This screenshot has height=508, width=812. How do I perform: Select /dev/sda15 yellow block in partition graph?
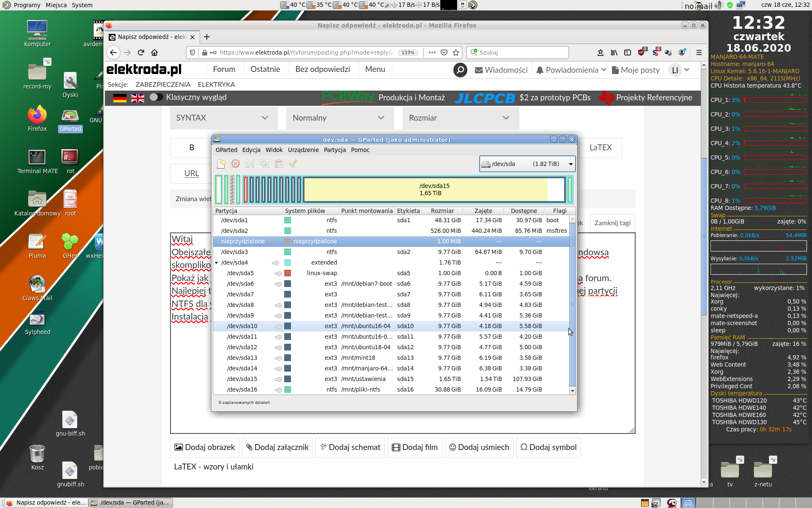pos(434,190)
